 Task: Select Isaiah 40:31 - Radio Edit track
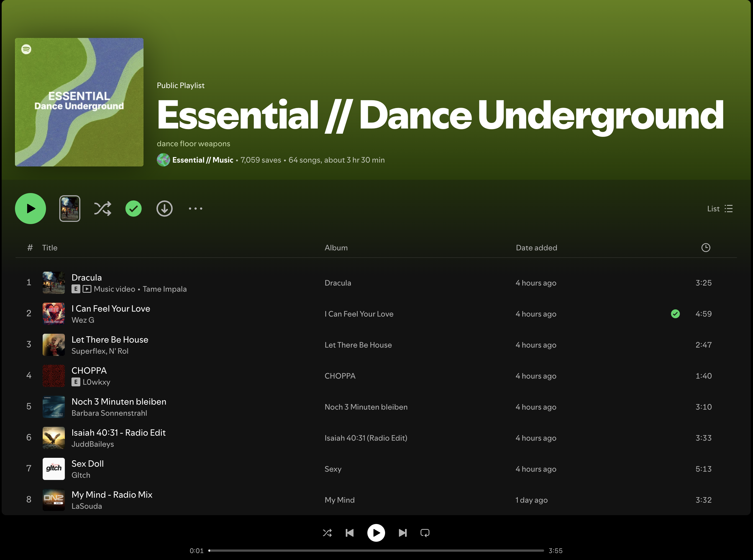click(118, 433)
